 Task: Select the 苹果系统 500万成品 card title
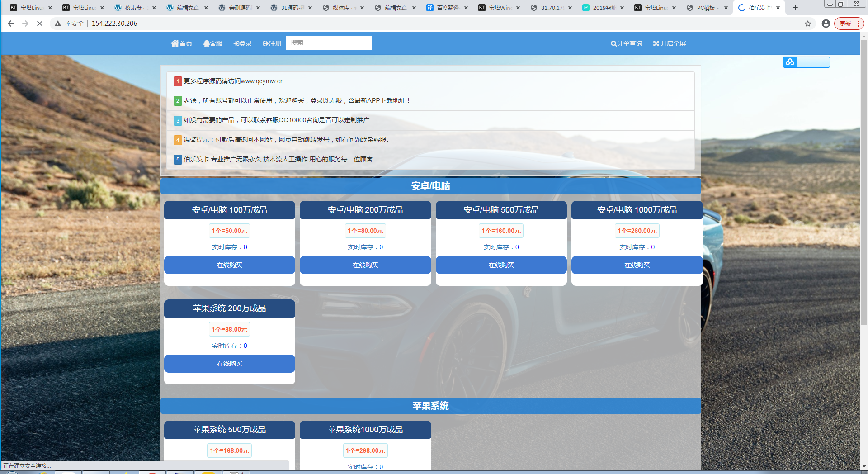tap(230, 430)
